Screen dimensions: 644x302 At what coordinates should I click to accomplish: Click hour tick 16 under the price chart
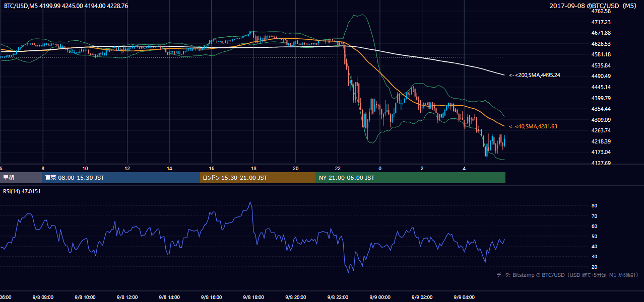(x=212, y=168)
